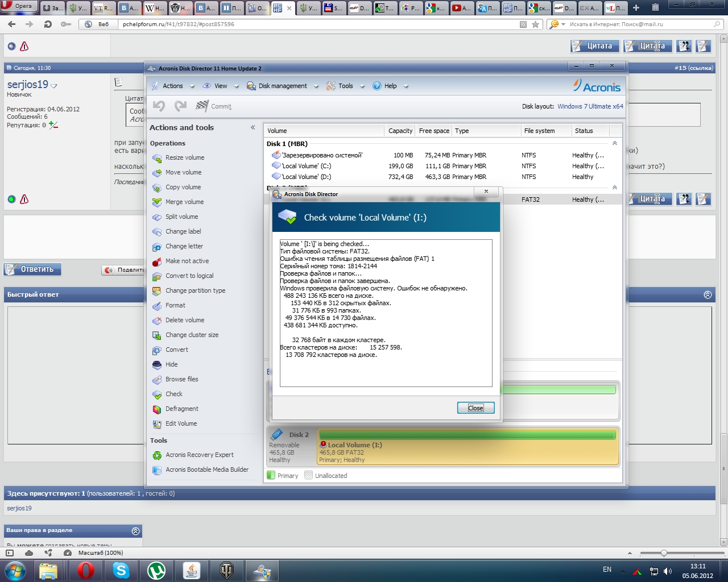This screenshot has height=582, width=728.
Task: Open the Windows Start menu
Action: tap(14, 570)
